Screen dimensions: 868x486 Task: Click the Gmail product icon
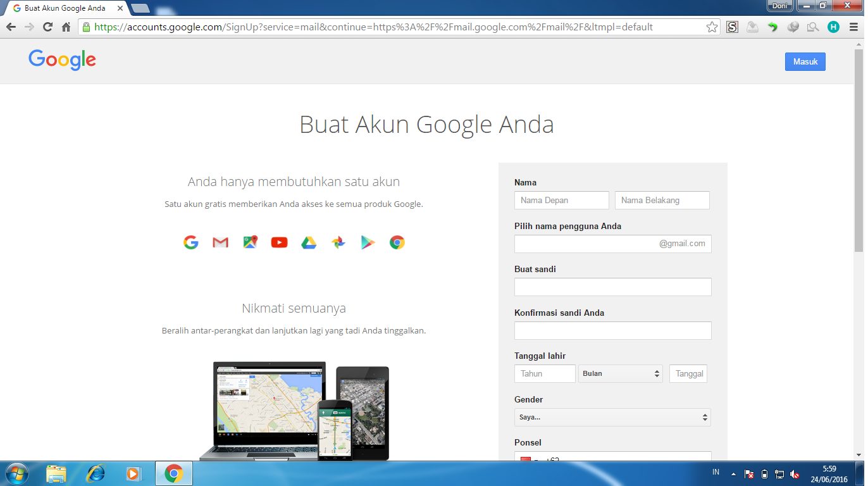[x=220, y=242]
